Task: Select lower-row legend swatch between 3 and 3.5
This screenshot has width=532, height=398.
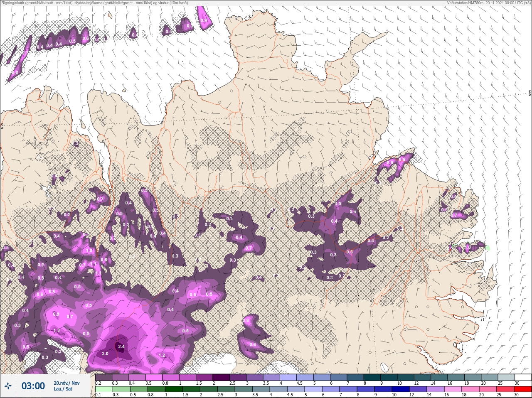Action: point(244,389)
